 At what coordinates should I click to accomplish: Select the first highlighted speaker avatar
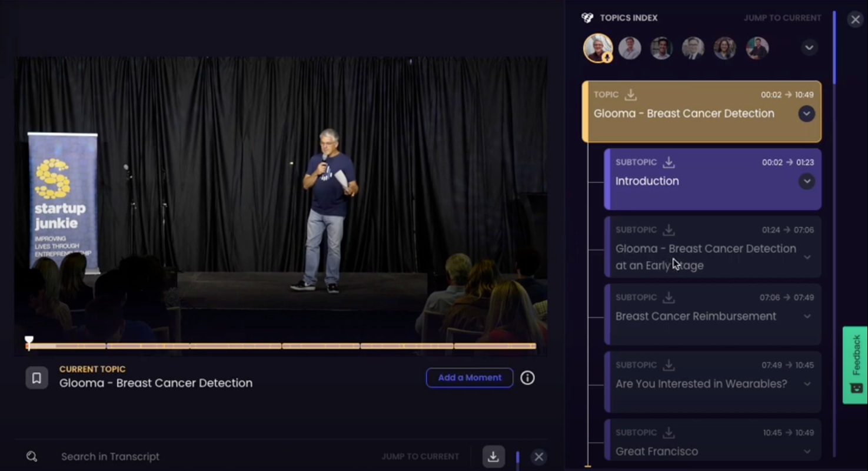point(598,48)
